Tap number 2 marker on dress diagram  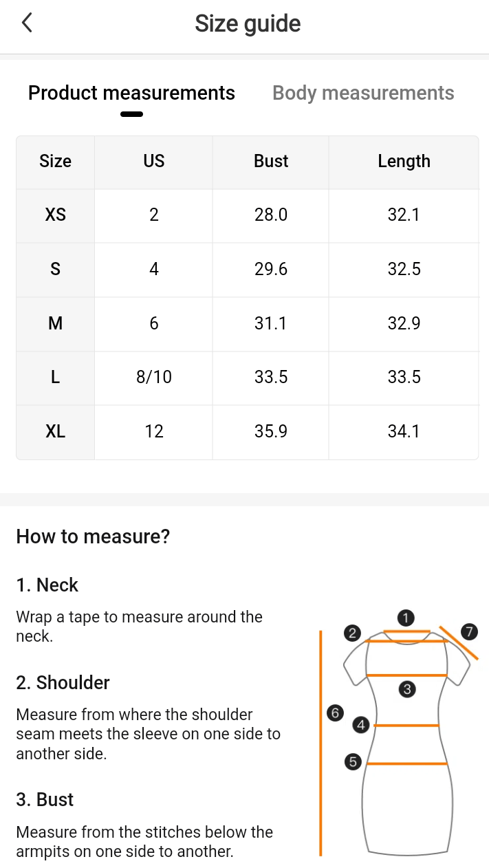[352, 633]
